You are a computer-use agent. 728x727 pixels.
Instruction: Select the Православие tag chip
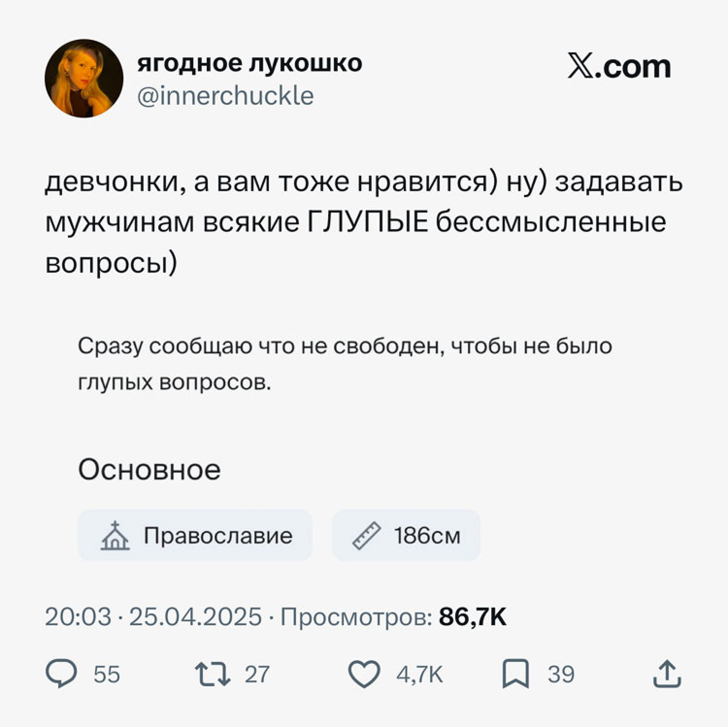(195, 535)
